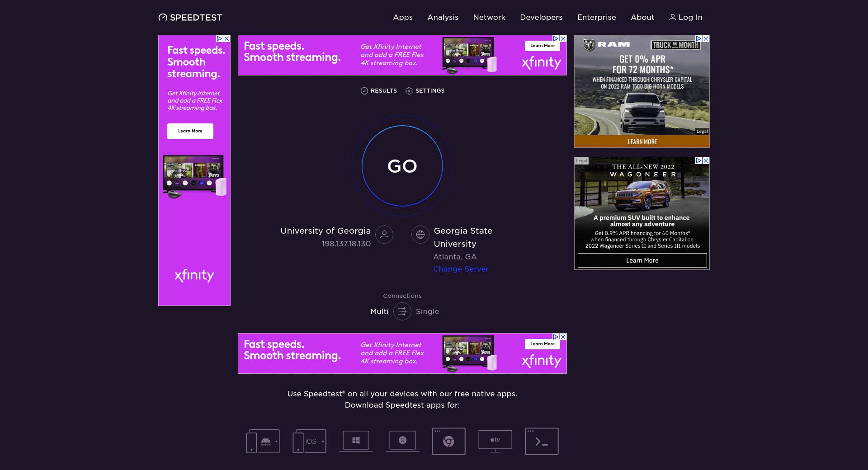Click Learn More on bottom Xfinity banner
Viewport: 868px width, 470px height.
coord(542,344)
